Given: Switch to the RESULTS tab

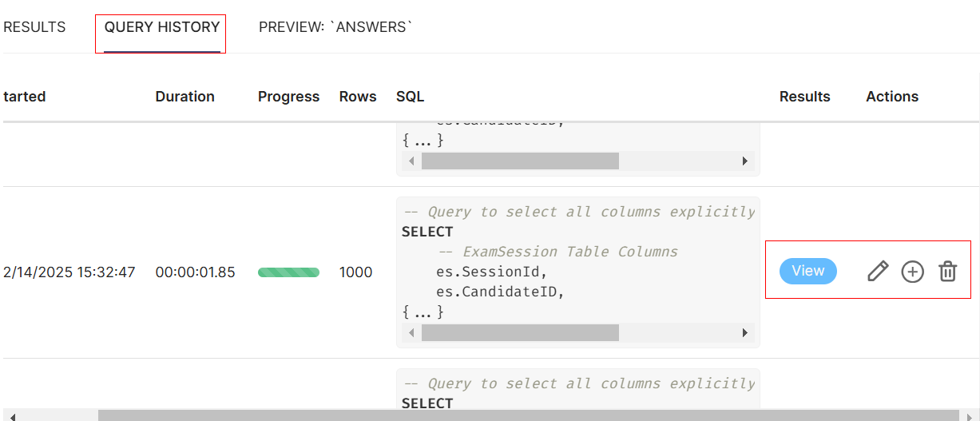Looking at the screenshot, I should [34, 27].
